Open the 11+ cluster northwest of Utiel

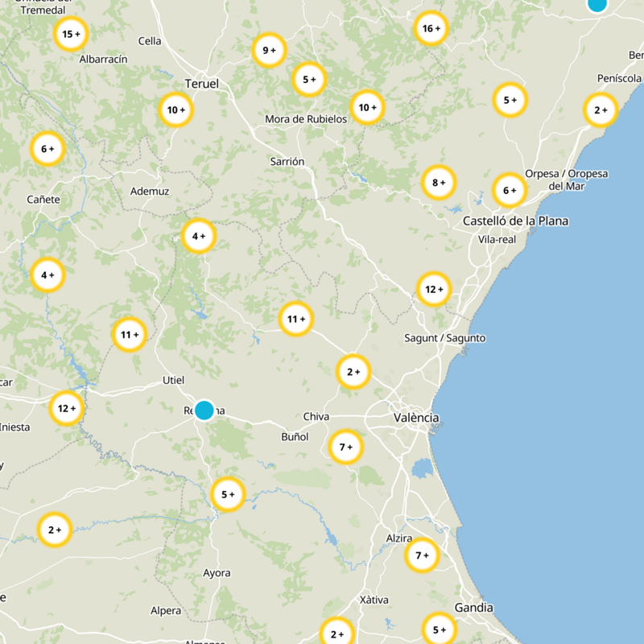coord(130,335)
